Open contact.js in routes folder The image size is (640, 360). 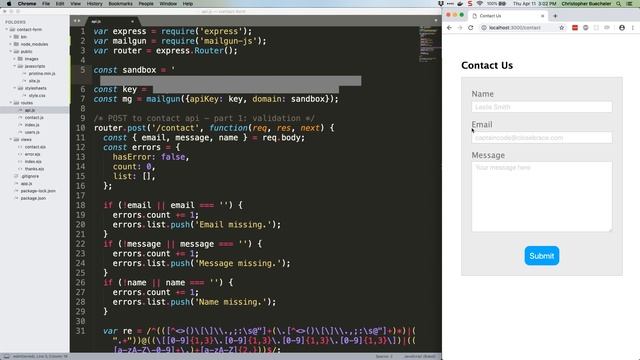(34, 118)
